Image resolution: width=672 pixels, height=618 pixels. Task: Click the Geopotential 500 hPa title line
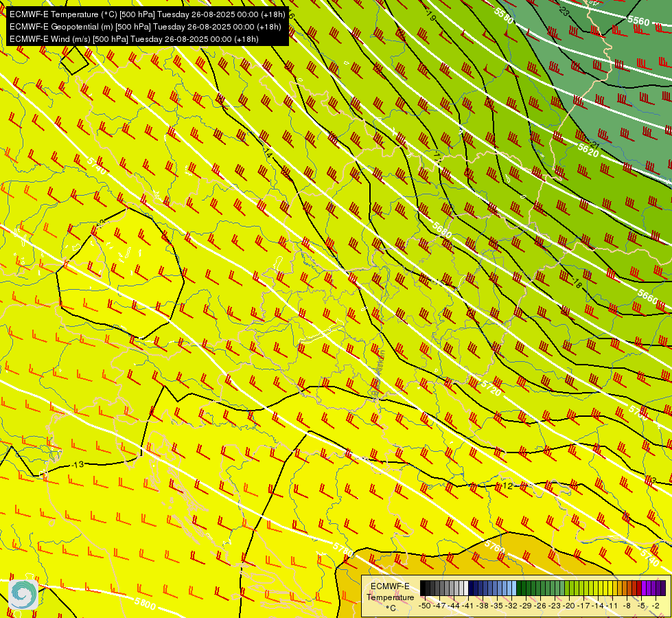(x=146, y=27)
